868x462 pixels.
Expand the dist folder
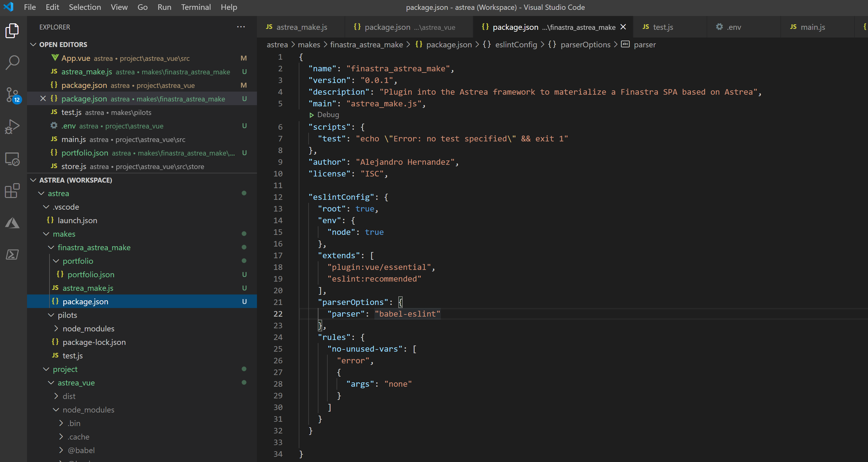(56, 396)
